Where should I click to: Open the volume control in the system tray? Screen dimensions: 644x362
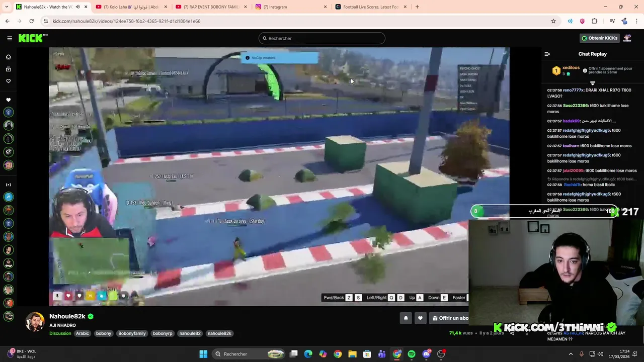600,354
